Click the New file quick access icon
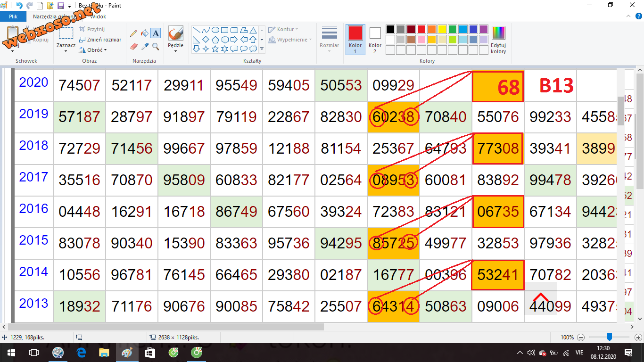 point(40,6)
